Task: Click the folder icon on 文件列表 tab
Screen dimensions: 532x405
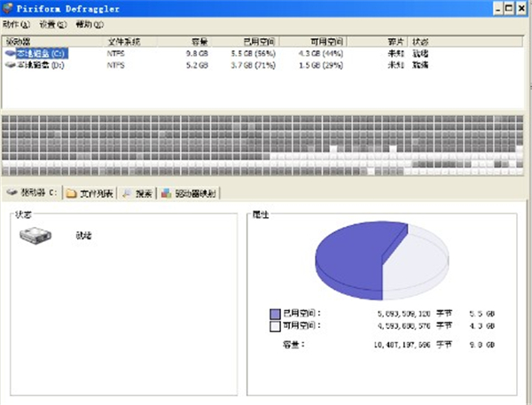Action: pyautogui.click(x=71, y=193)
